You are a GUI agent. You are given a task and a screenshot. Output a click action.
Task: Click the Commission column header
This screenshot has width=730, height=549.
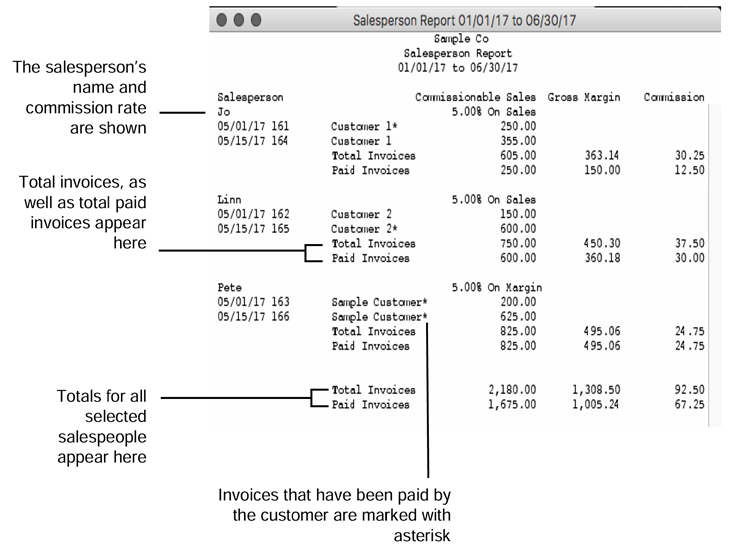674,98
